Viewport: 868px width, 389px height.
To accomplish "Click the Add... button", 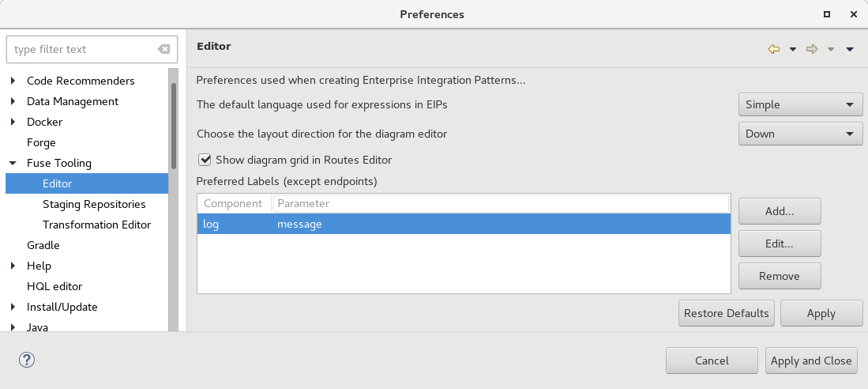I will tap(780, 211).
